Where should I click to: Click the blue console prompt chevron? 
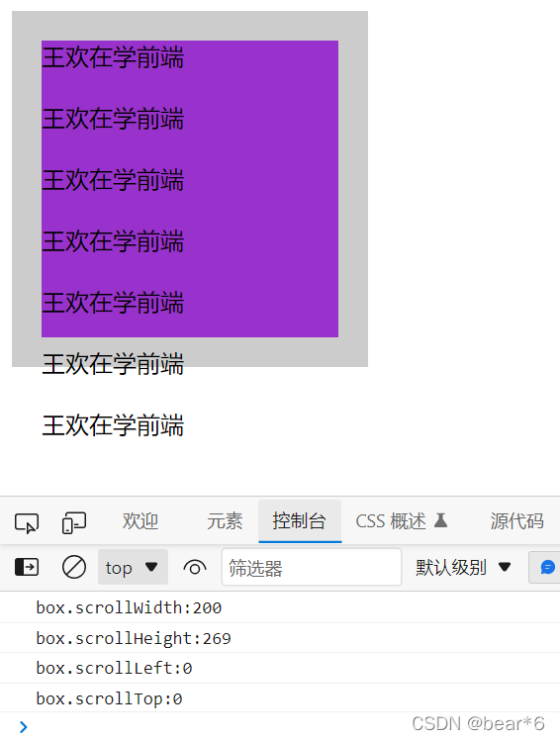coord(23,727)
